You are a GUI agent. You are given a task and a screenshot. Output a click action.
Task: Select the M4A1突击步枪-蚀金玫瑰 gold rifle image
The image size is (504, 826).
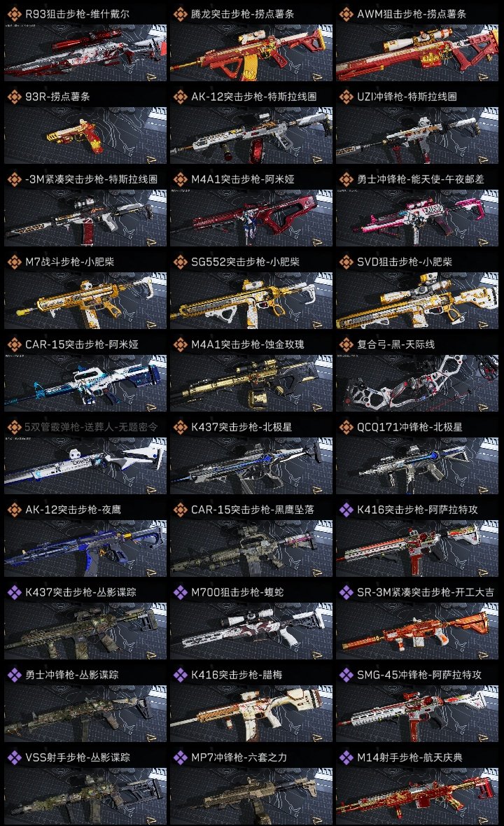251,383
